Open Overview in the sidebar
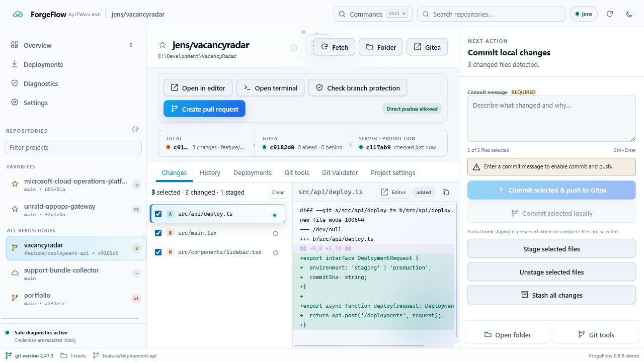The height and width of the screenshot is (362, 644). [x=73, y=45]
